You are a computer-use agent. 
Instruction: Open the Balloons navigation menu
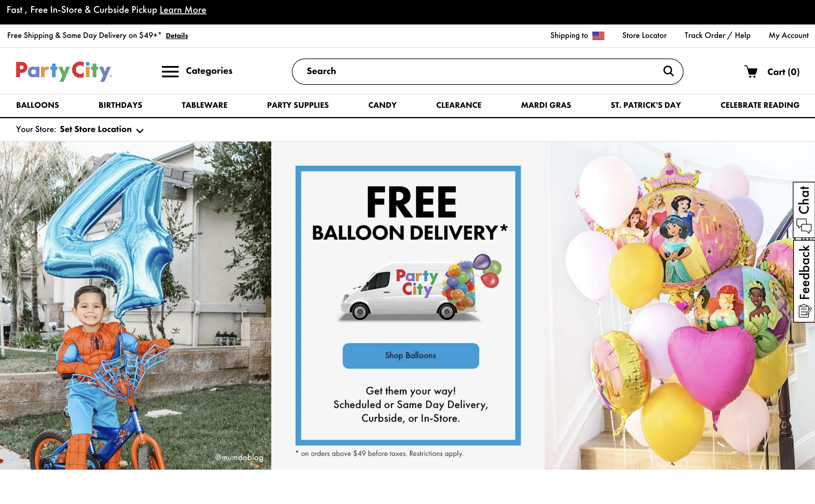38,105
